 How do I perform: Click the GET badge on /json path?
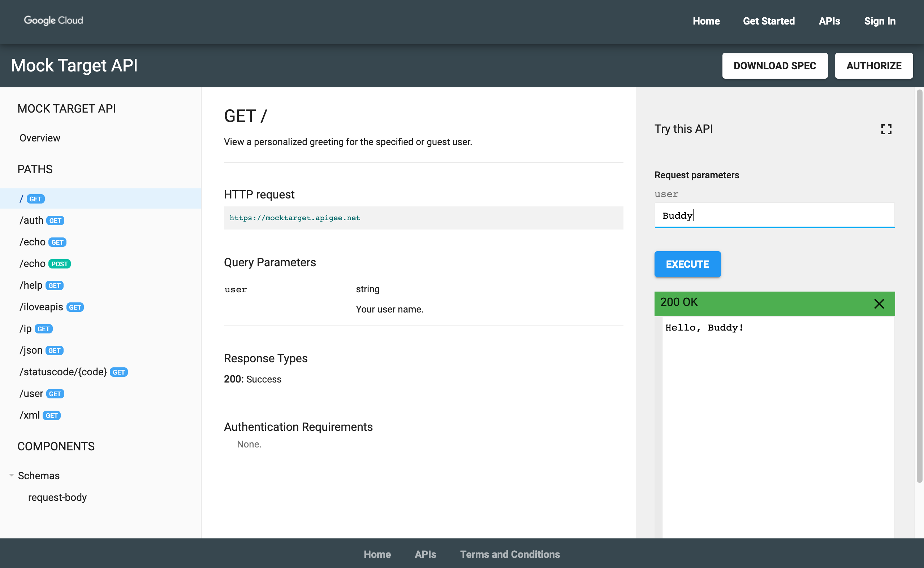click(x=54, y=350)
